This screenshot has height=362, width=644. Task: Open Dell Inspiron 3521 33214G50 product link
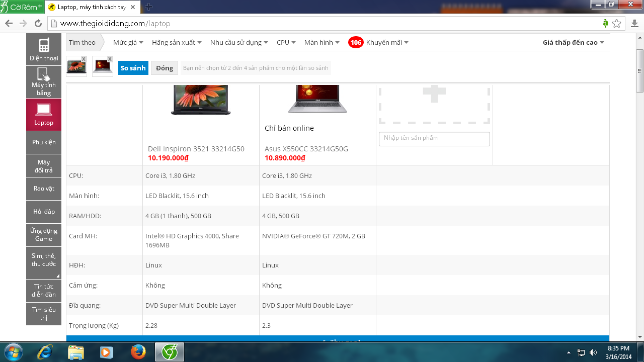tap(196, 149)
